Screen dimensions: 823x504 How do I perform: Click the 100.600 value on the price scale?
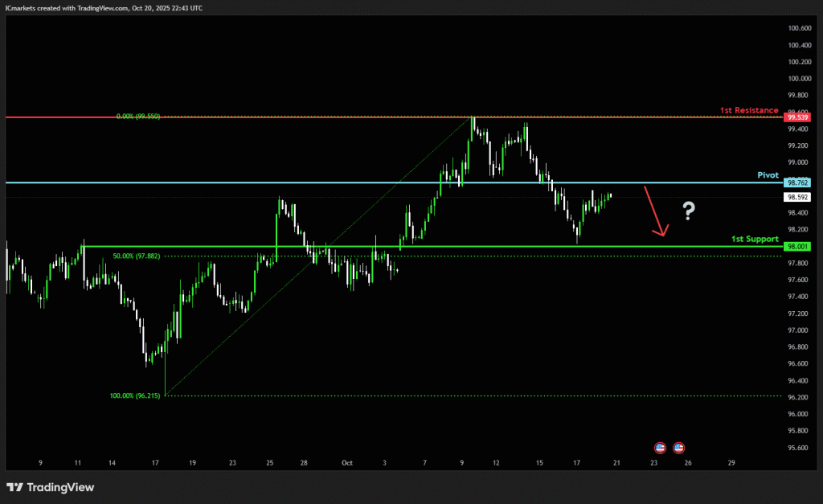[x=799, y=28]
